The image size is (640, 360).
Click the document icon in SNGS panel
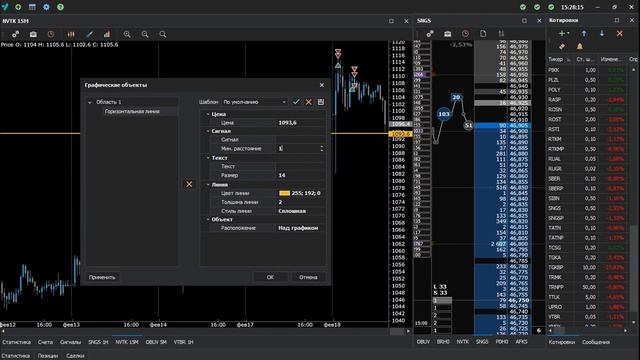[483, 34]
